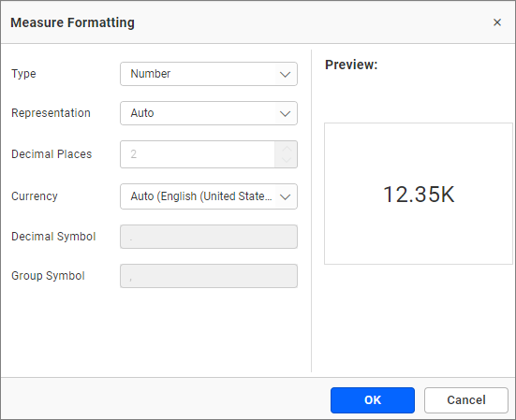Click the Cancel button
The height and width of the screenshot is (420, 516).
tap(466, 400)
